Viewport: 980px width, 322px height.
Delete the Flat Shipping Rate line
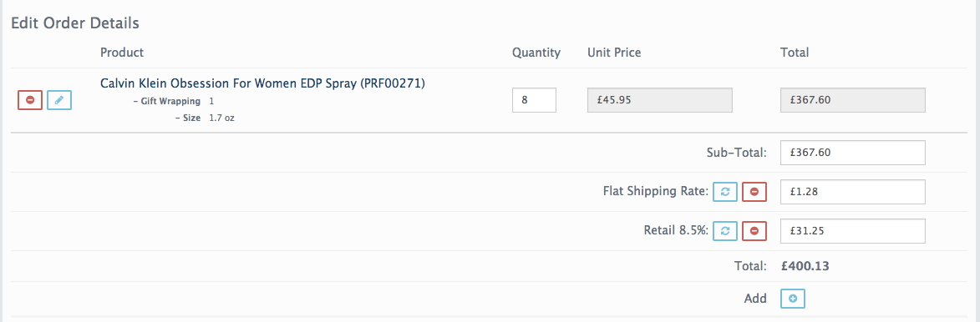(x=754, y=192)
